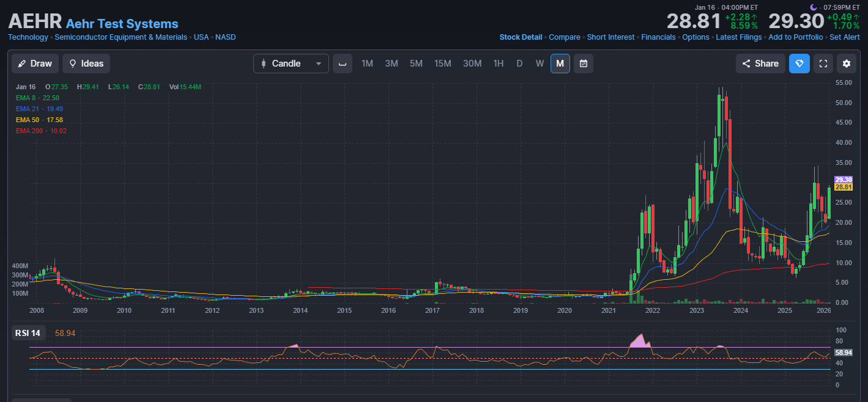Click the Aehr Test Systems company name
The width and height of the screenshot is (868, 402).
click(122, 24)
